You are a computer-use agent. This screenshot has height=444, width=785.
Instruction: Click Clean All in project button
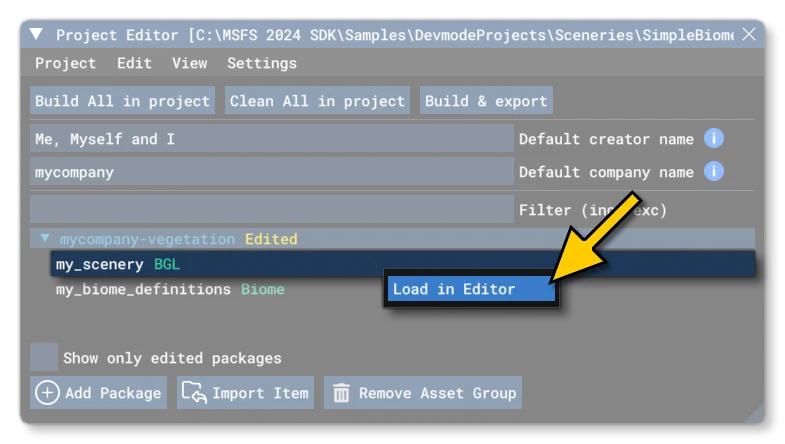coord(317,101)
